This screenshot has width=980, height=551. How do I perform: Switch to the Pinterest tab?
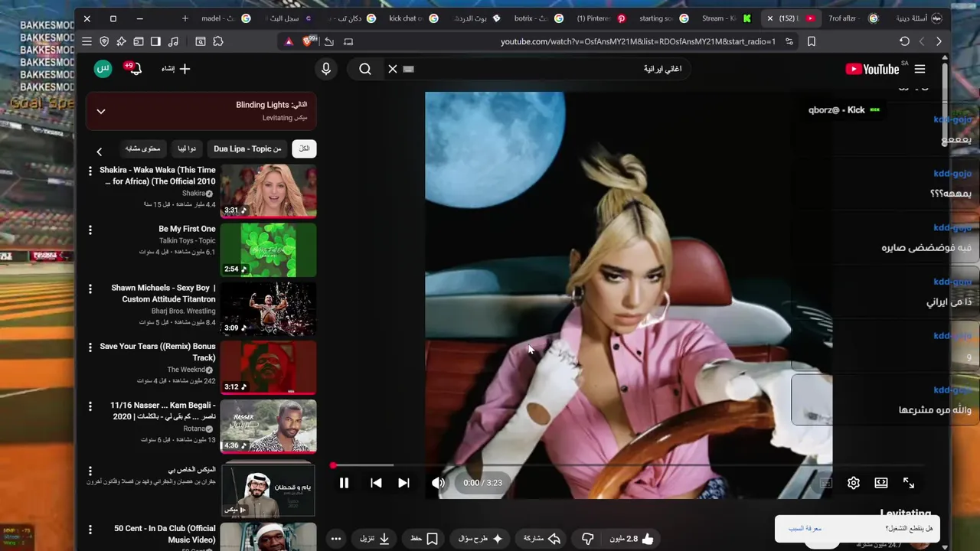(x=599, y=18)
